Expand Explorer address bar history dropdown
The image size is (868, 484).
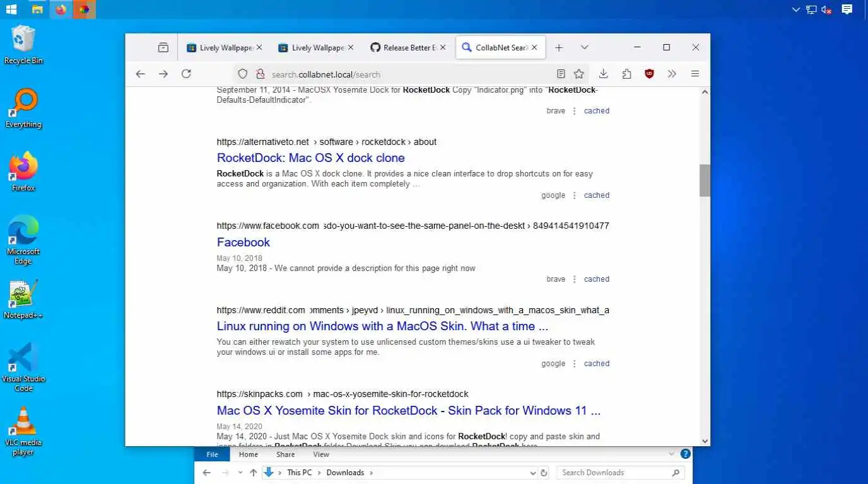[x=534, y=473]
